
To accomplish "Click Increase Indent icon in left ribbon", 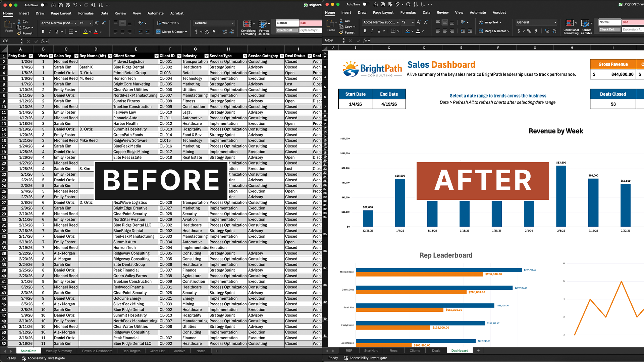I will 148,32.
